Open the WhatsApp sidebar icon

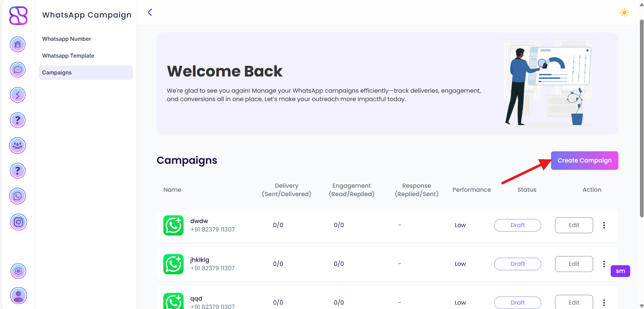click(18, 196)
